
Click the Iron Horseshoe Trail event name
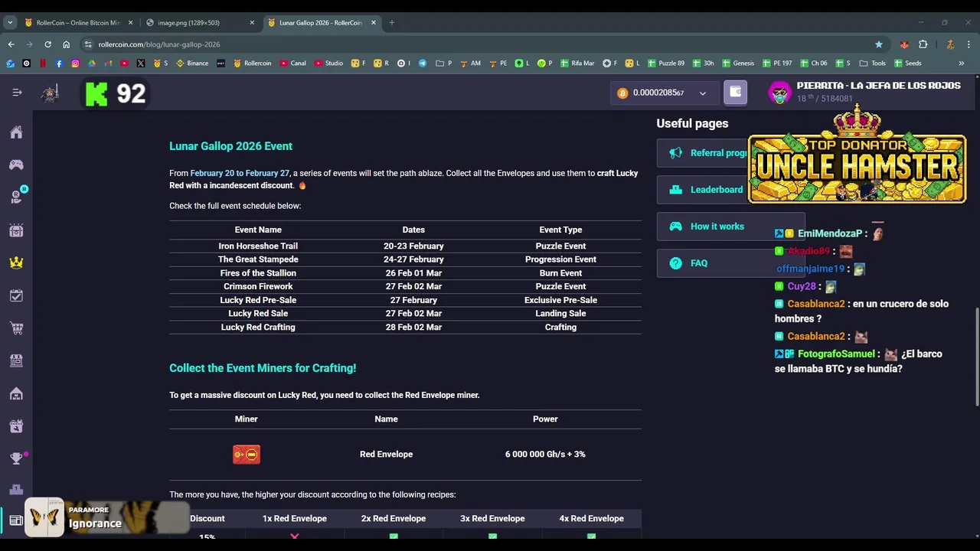pyautogui.click(x=258, y=246)
